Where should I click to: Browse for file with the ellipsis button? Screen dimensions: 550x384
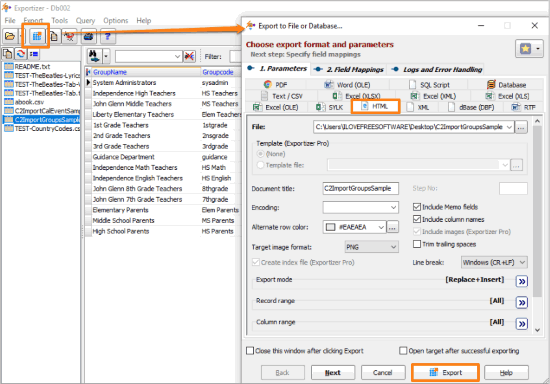(521, 127)
